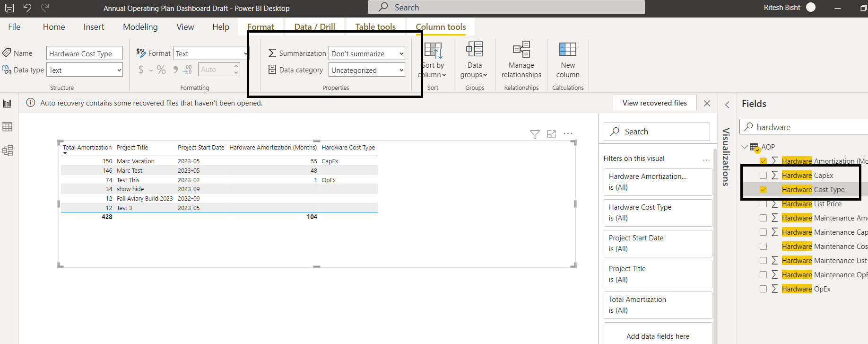Switch to the Table tools tab
This screenshot has width=868, height=344.
click(x=375, y=27)
